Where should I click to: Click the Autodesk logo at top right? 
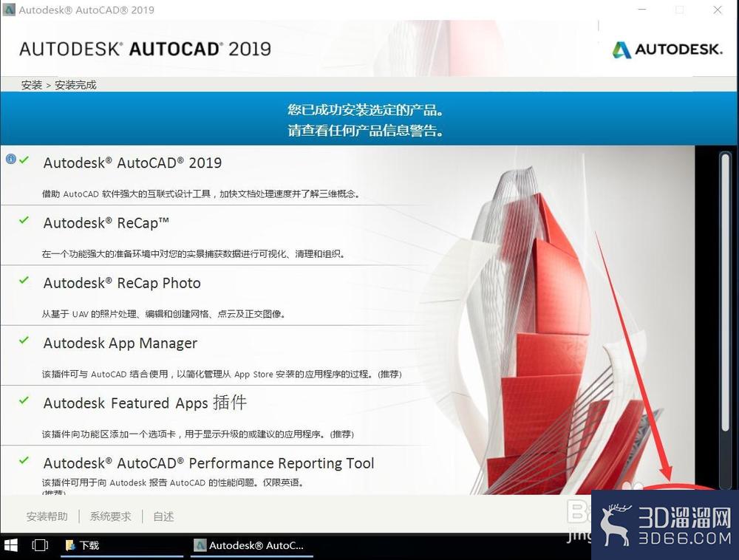667,49
